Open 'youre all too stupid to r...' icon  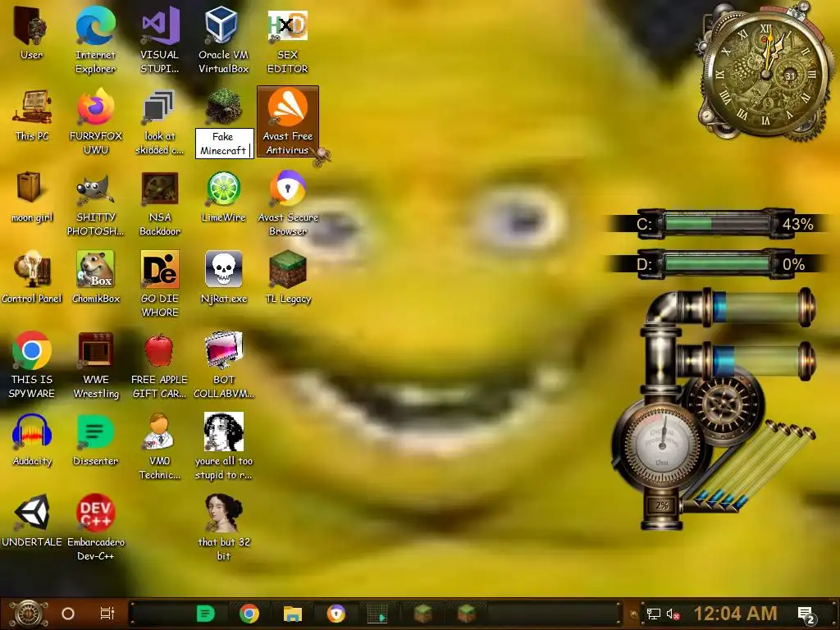click(x=223, y=431)
